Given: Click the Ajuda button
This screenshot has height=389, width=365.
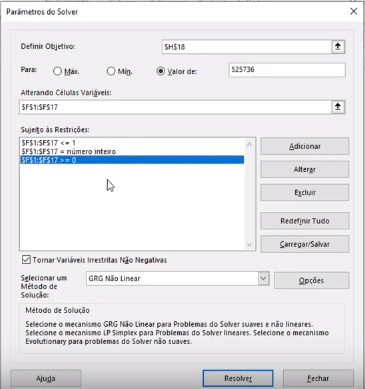Looking at the screenshot, I should [46, 378].
